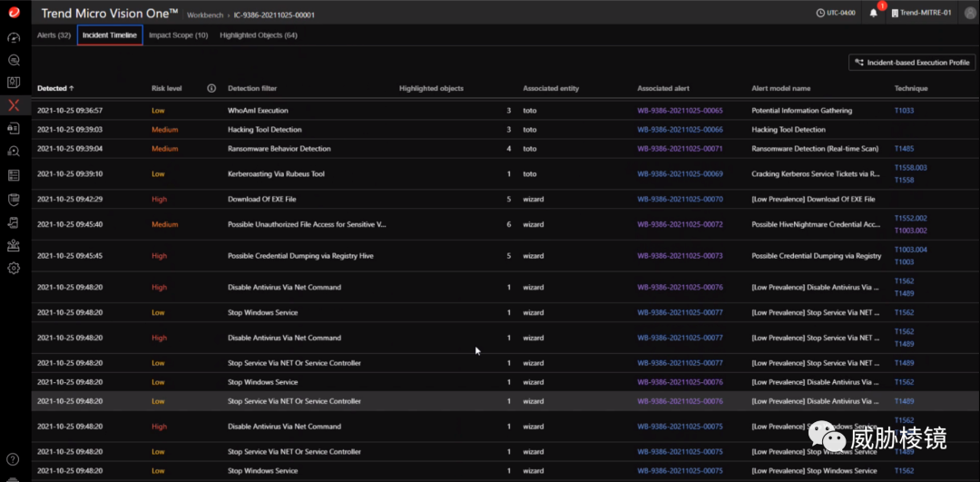Screen dimensions: 980x482
Task: Open technique link T1003.002
Action: pos(911,231)
